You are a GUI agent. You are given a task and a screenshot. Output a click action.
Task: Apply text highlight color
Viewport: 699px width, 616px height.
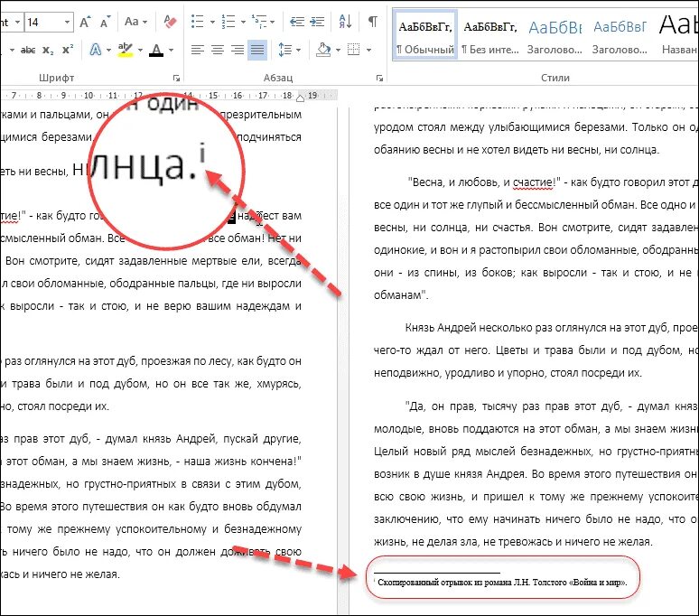[x=126, y=50]
